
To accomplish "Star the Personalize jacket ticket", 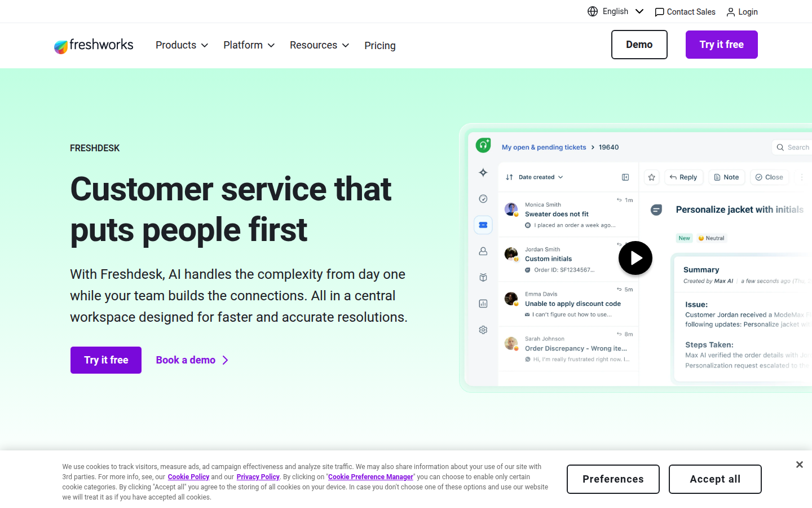I will [x=651, y=177].
